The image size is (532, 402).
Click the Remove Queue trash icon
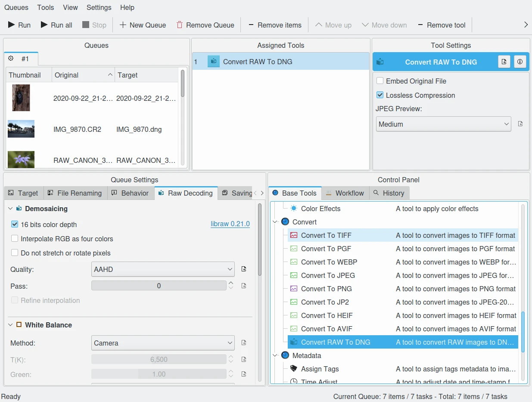point(180,25)
